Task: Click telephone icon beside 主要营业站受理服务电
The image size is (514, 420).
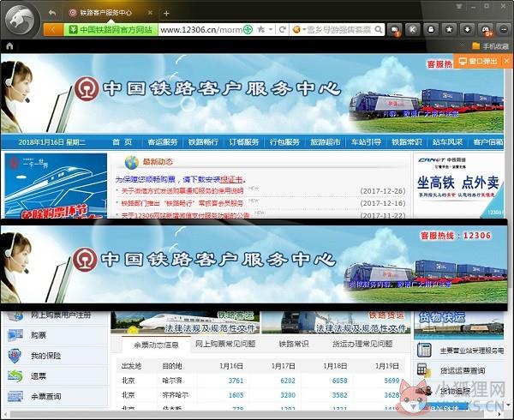Action: (424, 350)
